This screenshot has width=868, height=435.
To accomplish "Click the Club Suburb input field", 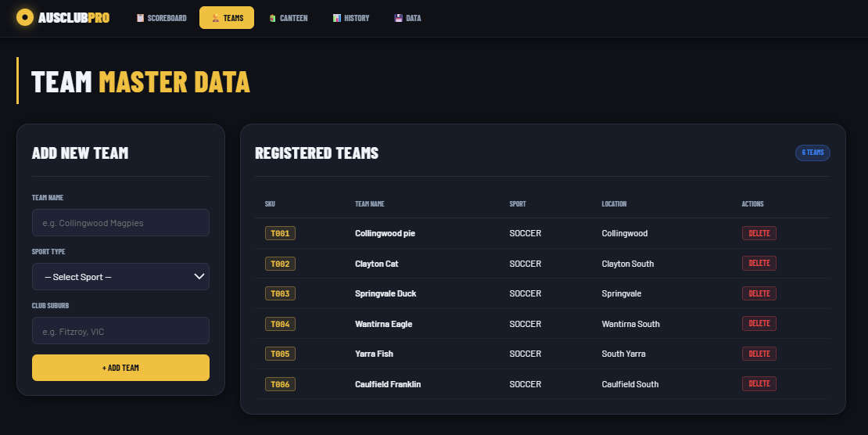I will 120,331.
